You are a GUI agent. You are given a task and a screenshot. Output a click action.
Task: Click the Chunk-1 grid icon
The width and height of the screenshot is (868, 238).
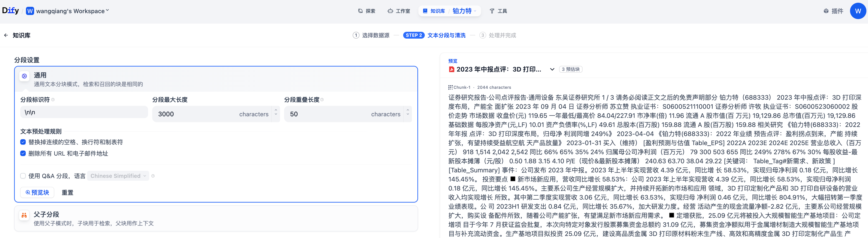pyautogui.click(x=450, y=87)
